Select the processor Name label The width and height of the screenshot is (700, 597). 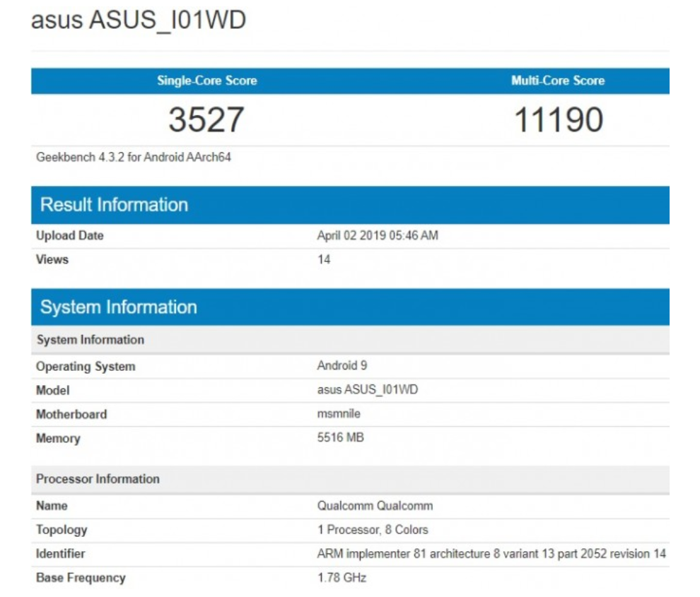coord(52,506)
